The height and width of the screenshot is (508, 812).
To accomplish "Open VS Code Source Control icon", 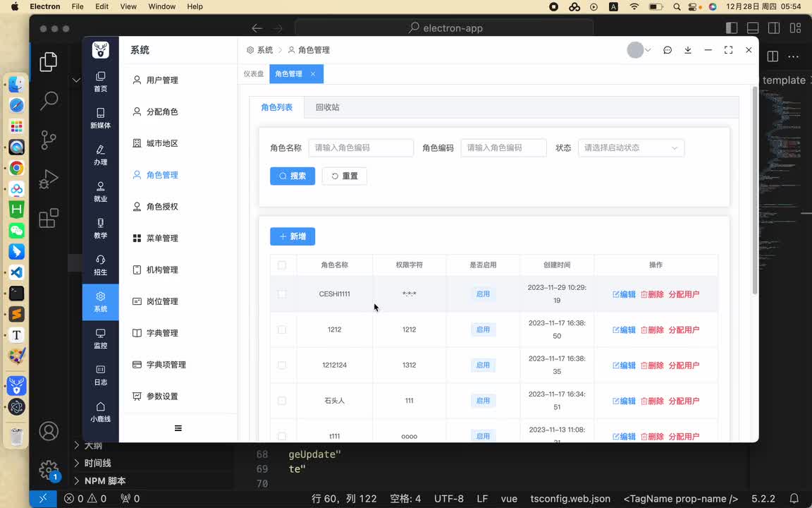I will point(49,140).
